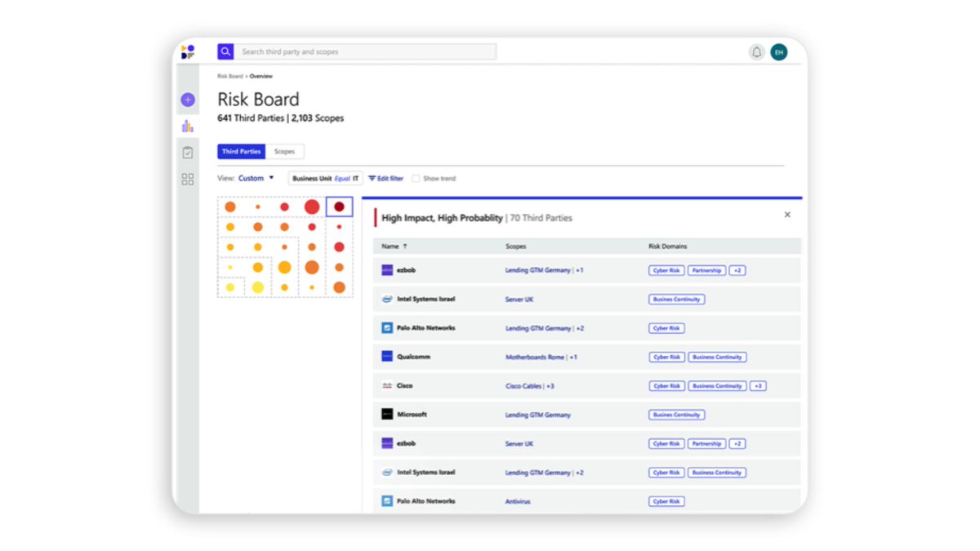This screenshot has width=980, height=551.
Task: Click Partnership tag in ezbob Server UK row
Action: pos(706,443)
